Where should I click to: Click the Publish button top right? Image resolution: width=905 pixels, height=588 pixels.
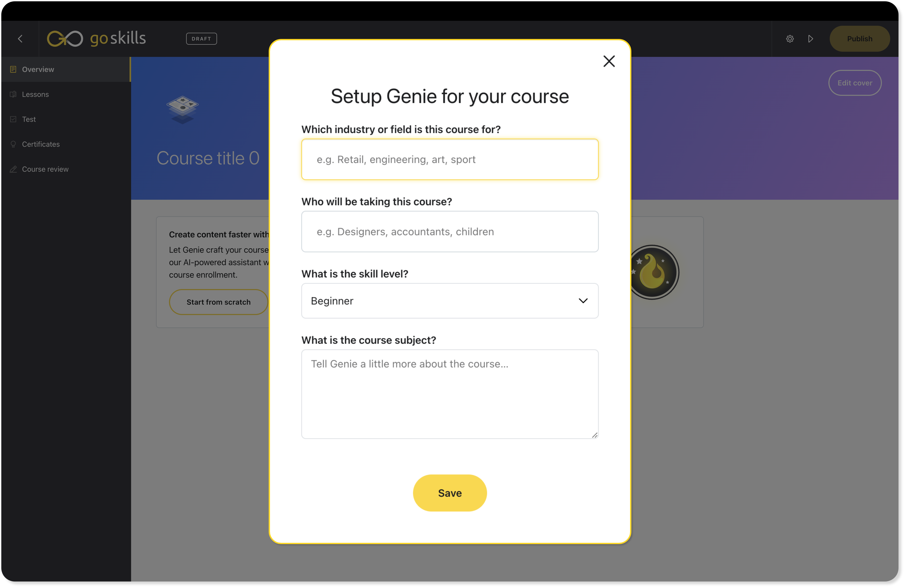[x=860, y=38]
